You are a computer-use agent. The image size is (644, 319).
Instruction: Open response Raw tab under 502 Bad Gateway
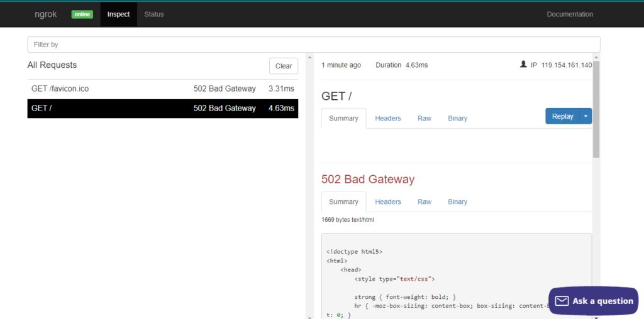tap(425, 202)
